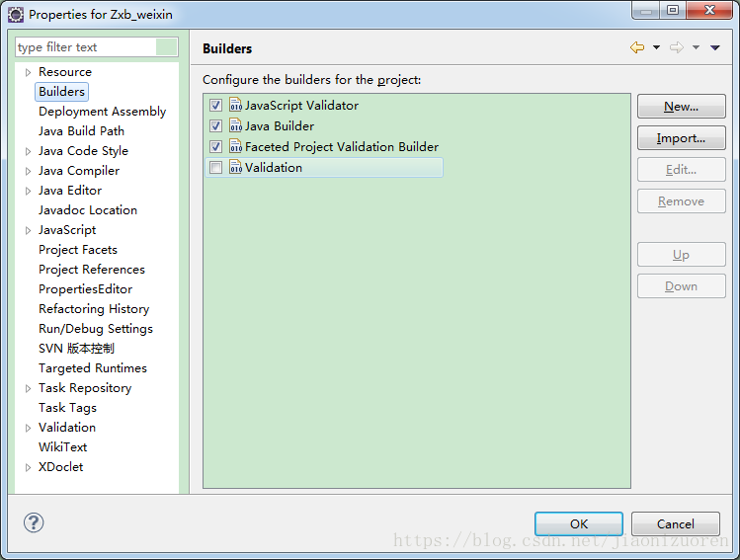The image size is (740, 560).
Task: Open the Project References page
Action: pos(92,270)
